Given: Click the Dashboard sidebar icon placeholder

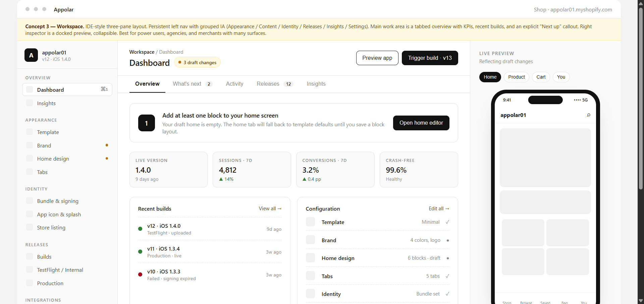Looking at the screenshot, I should [30, 89].
